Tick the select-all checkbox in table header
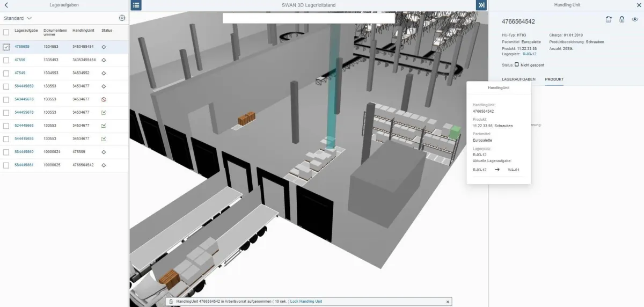This screenshot has width=644, height=307. pyautogui.click(x=6, y=32)
